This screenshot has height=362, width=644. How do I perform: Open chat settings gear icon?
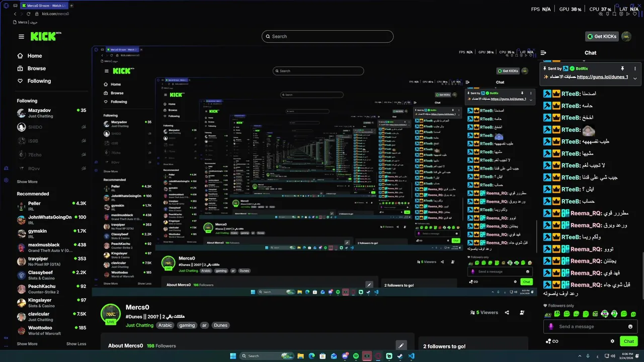tap(612, 341)
